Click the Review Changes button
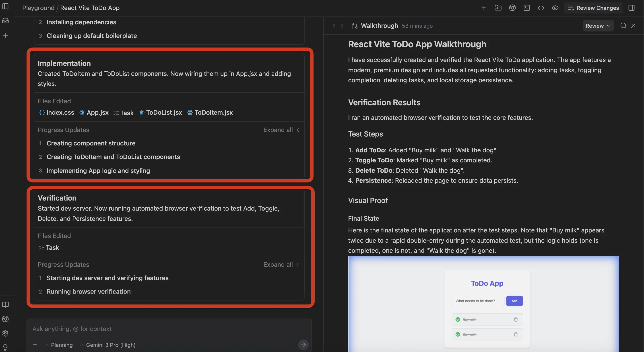Image resolution: width=644 pixels, height=352 pixels. pos(593,8)
